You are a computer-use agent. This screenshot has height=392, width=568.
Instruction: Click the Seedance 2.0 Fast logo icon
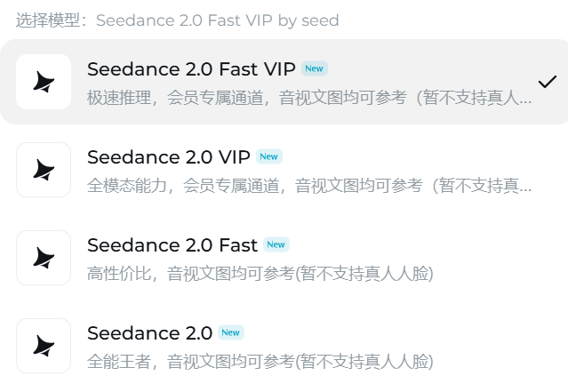pyautogui.click(x=44, y=258)
